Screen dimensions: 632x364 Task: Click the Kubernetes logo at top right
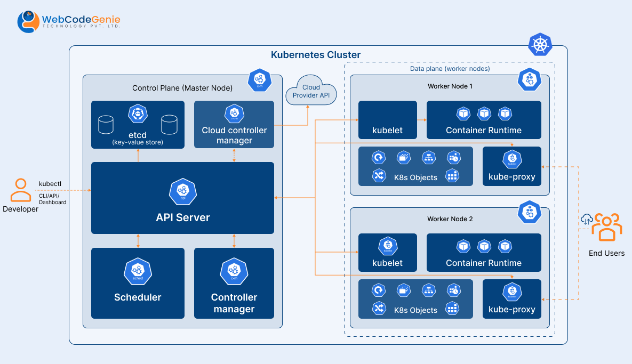point(540,45)
